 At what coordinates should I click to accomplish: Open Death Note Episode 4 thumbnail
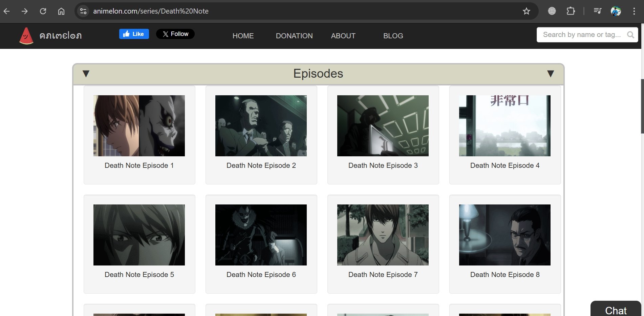tap(505, 126)
